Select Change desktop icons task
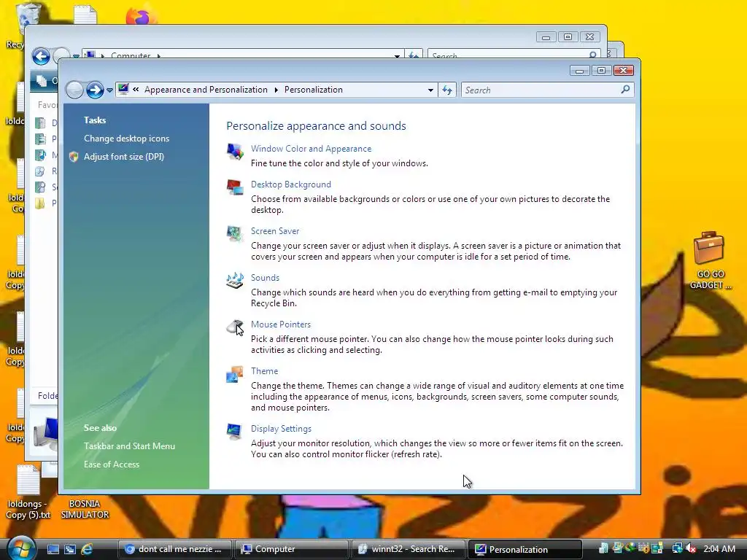Image resolution: width=747 pixels, height=560 pixels. [126, 139]
